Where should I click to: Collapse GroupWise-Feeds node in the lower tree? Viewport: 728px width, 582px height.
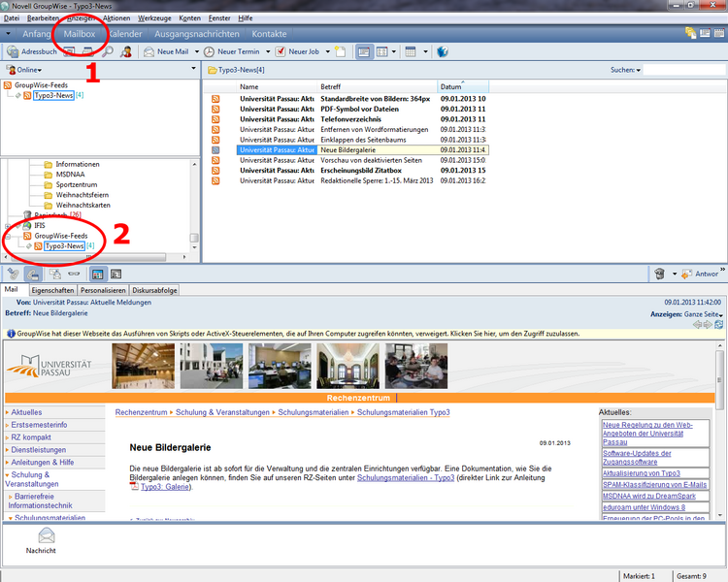click(8, 237)
